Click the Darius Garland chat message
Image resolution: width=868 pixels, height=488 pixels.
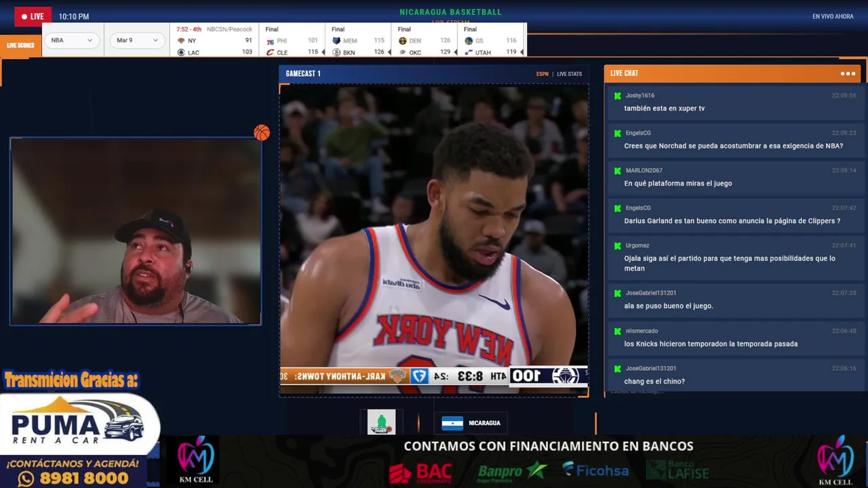[x=732, y=221]
